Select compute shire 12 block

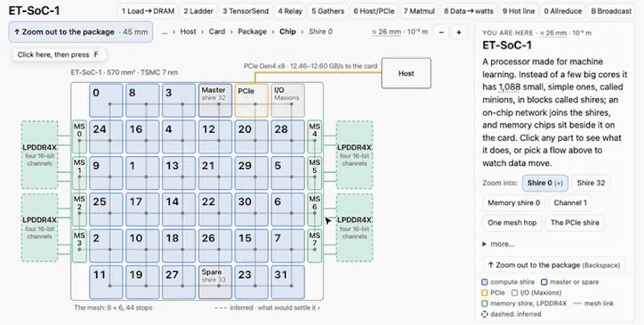point(215,137)
